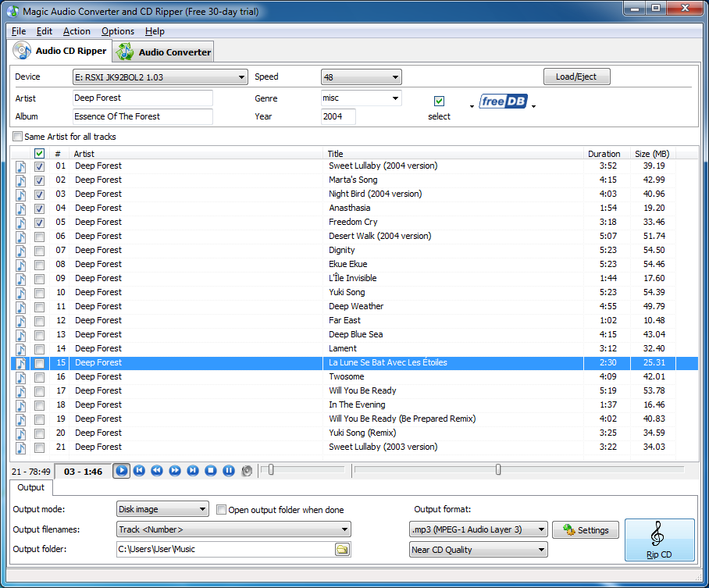Open format Settings button
This screenshot has width=709, height=588.
click(586, 530)
